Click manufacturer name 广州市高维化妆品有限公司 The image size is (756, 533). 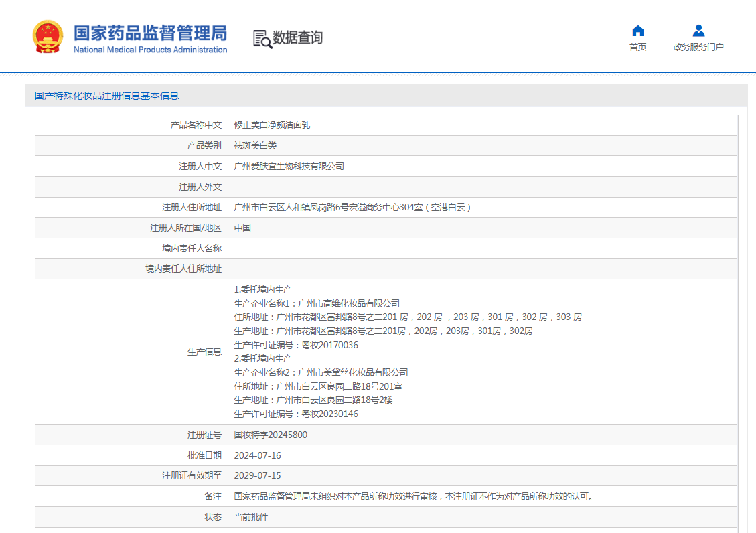coord(348,303)
